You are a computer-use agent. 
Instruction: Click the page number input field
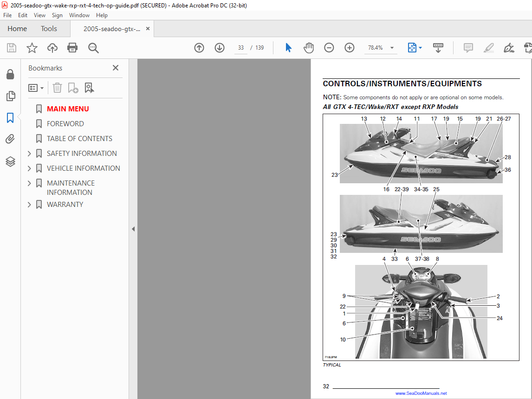tap(241, 48)
